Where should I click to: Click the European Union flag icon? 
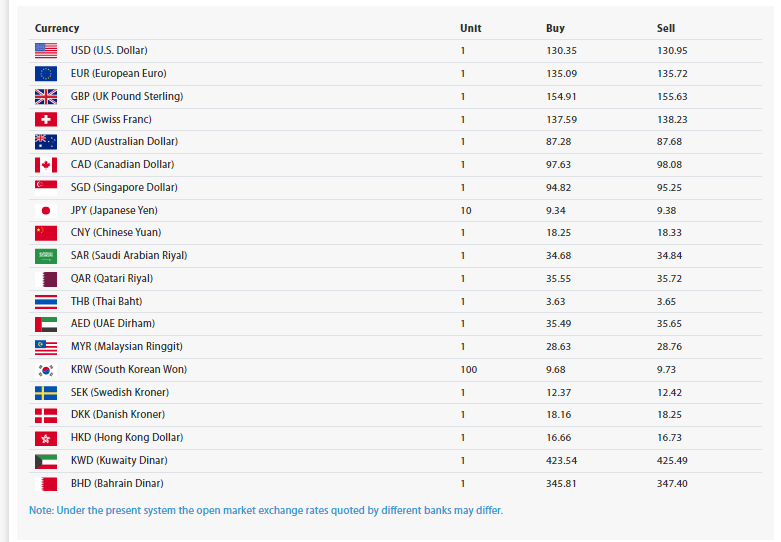point(46,73)
